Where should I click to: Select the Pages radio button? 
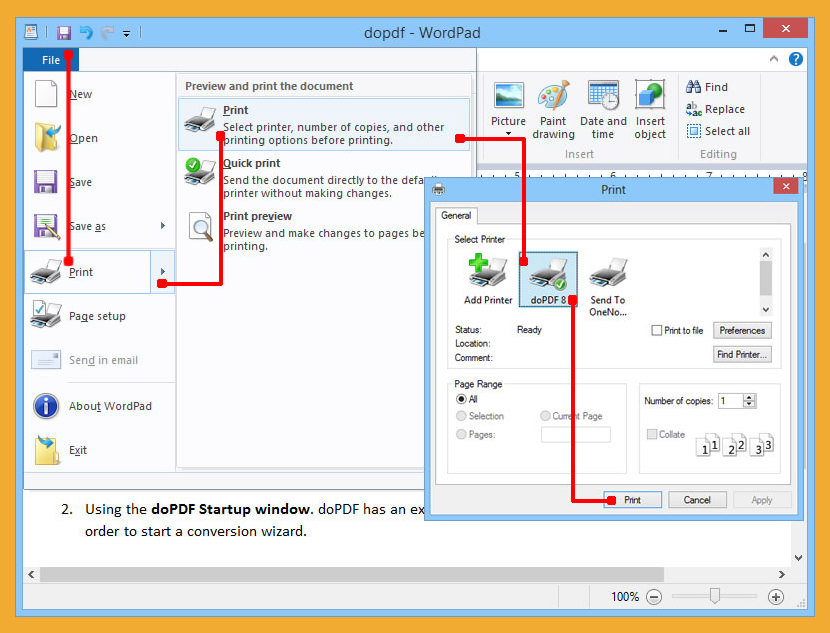pos(461,435)
